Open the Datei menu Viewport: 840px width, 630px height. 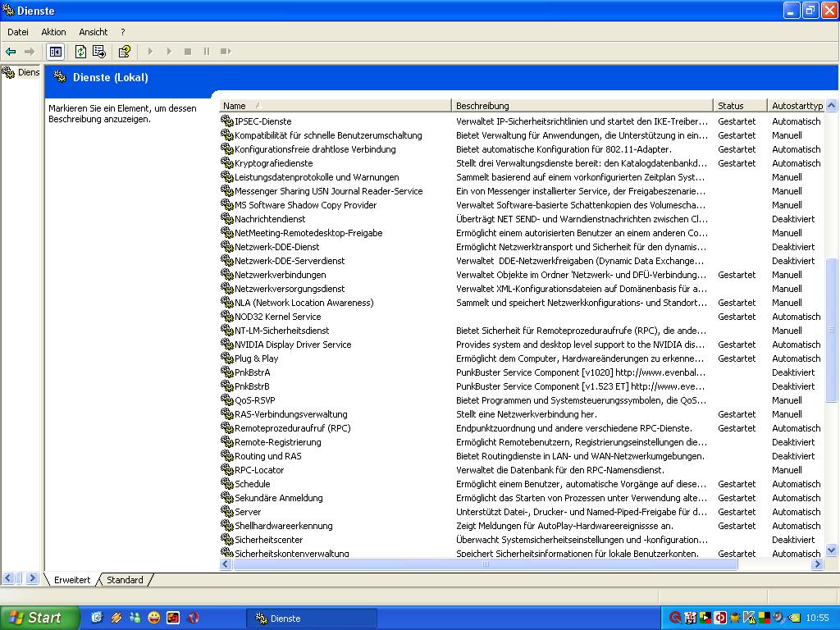(18, 32)
